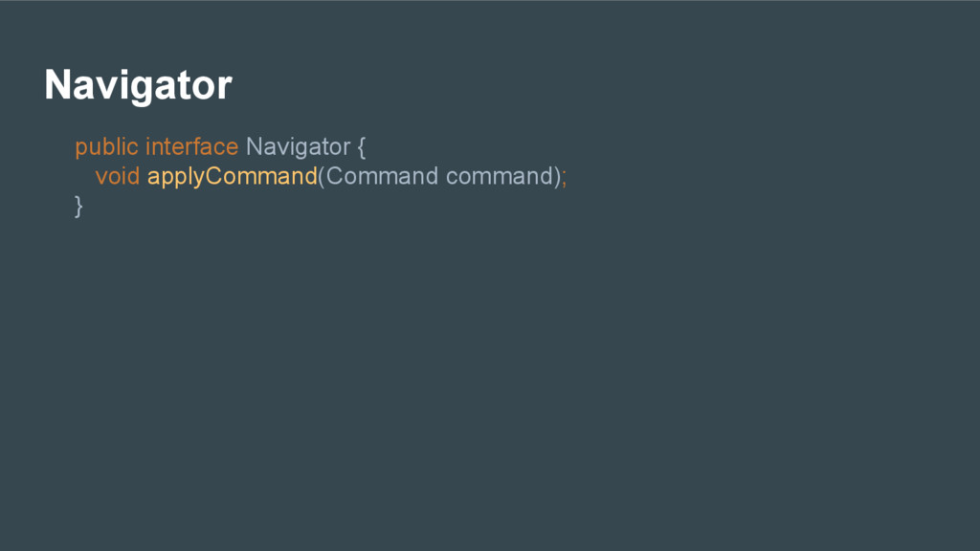Click the capital C inside applyCommand
980x551 pixels.
214,176
